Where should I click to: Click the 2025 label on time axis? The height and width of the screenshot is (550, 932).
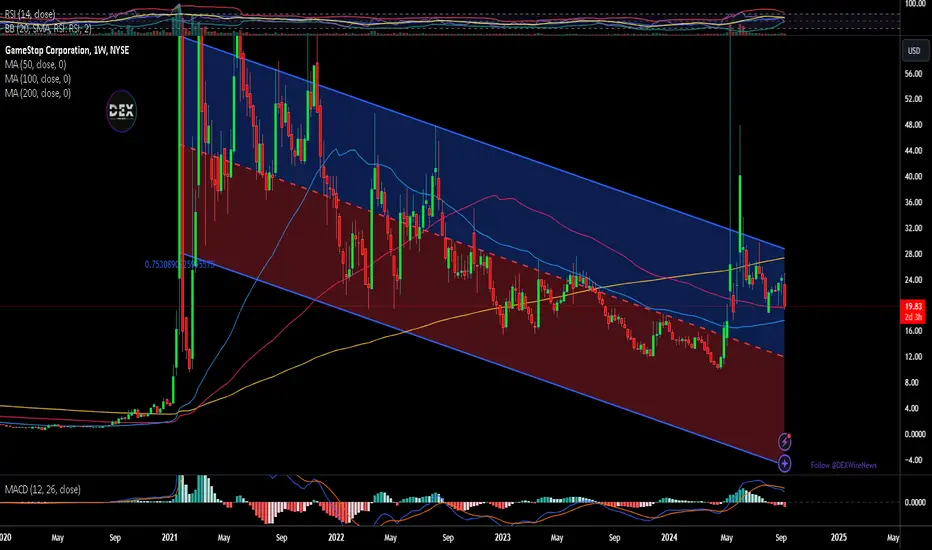point(838,538)
